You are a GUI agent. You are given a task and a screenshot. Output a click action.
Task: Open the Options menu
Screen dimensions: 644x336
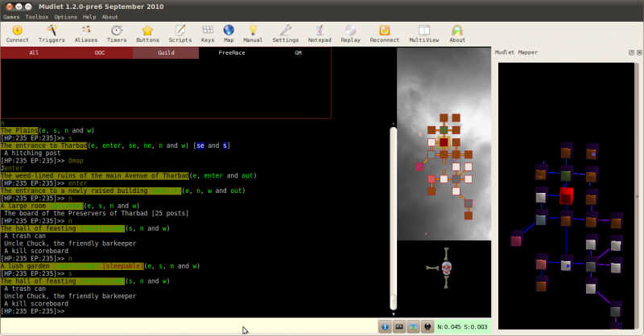point(65,17)
